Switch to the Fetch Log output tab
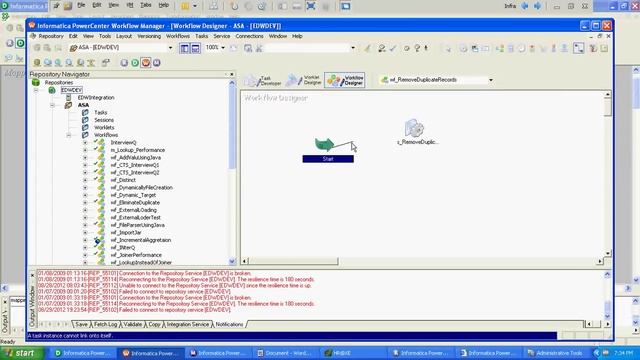Image resolution: width=640 pixels, height=360 pixels. click(105, 324)
